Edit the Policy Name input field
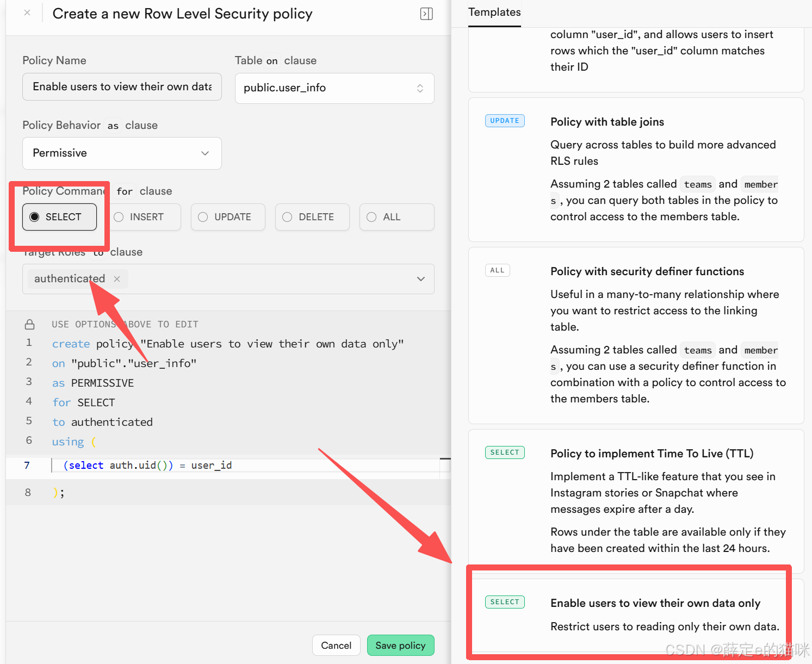Image resolution: width=812 pixels, height=664 pixels. [122, 87]
